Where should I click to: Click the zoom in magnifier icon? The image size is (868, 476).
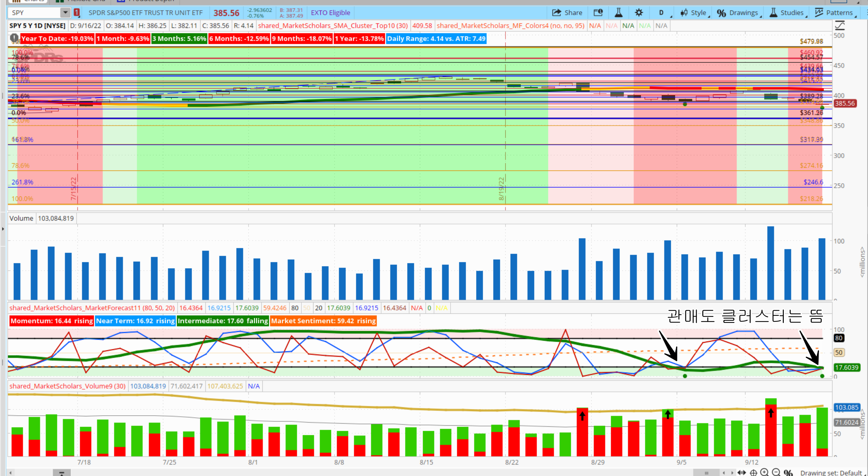coord(765,473)
